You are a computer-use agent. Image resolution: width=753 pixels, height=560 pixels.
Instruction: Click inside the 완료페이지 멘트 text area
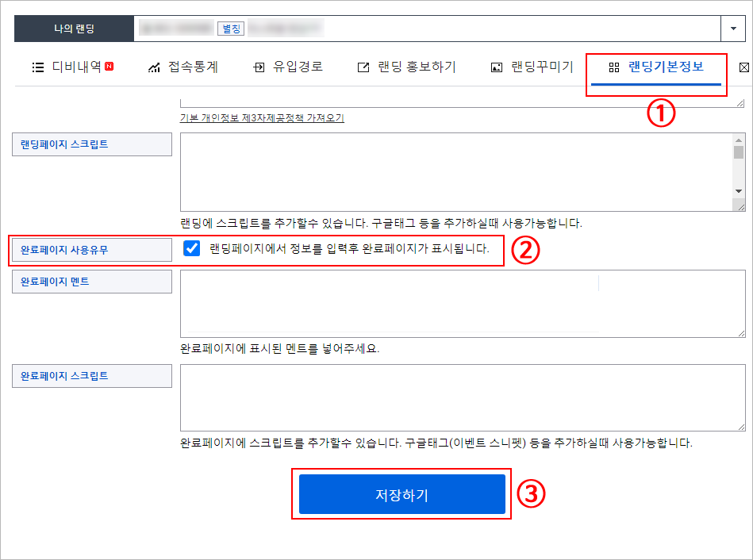[x=463, y=304]
